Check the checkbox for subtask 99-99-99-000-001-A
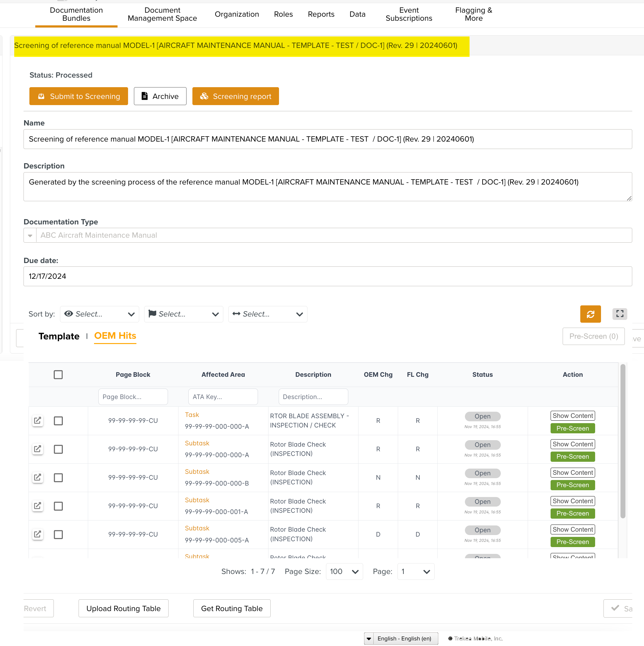The height and width of the screenshot is (646, 644). (x=58, y=506)
